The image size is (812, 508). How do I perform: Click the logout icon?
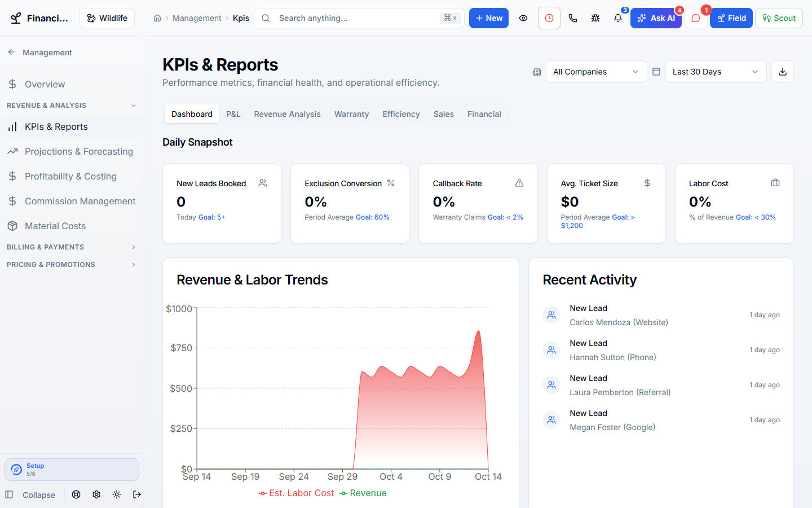point(137,494)
